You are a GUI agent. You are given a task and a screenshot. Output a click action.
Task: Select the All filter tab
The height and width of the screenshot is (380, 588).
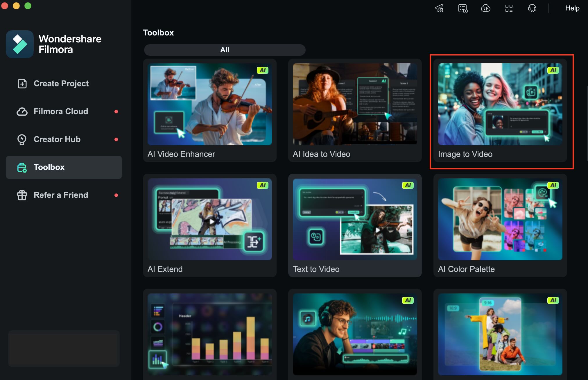[224, 50]
